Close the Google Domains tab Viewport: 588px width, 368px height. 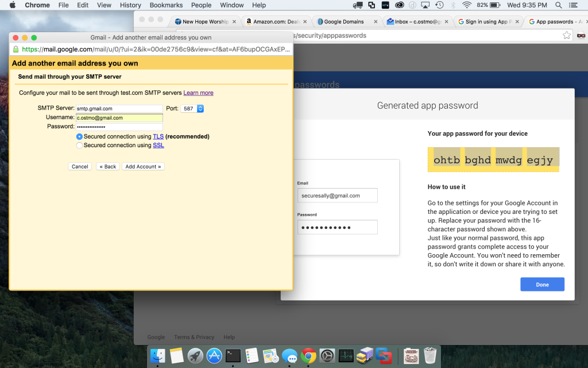(x=376, y=22)
